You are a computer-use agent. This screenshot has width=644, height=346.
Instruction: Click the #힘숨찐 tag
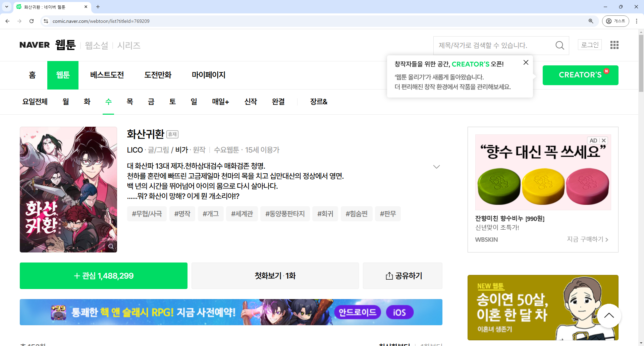click(357, 214)
